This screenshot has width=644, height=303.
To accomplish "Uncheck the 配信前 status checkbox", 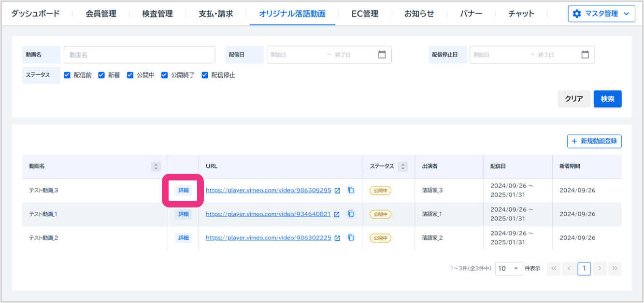I will point(67,75).
